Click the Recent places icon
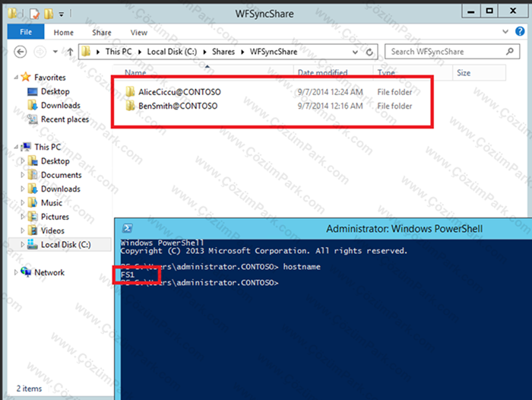Screen dimensions: 532x400 coord(33,119)
